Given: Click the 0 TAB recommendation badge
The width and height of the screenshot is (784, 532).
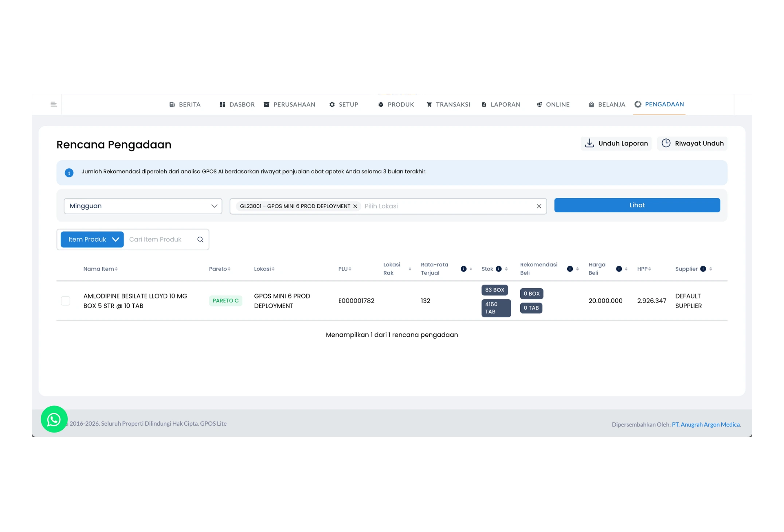Looking at the screenshot, I should coord(531,308).
